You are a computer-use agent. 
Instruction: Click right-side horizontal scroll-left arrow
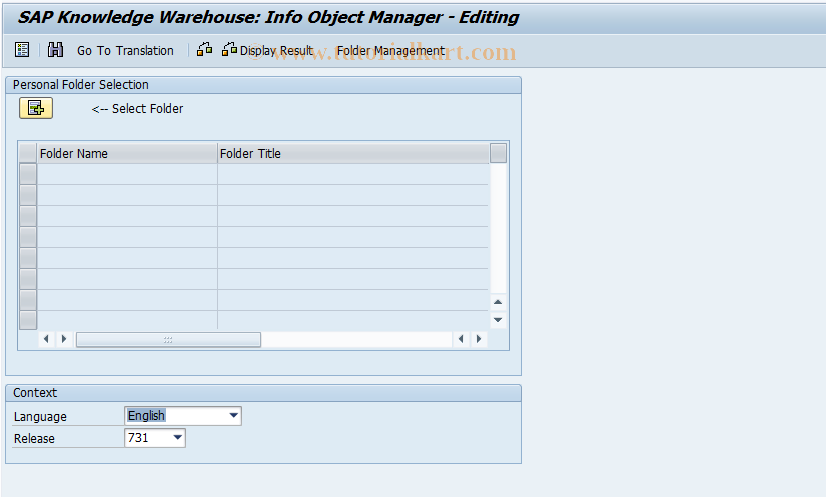[461, 339]
